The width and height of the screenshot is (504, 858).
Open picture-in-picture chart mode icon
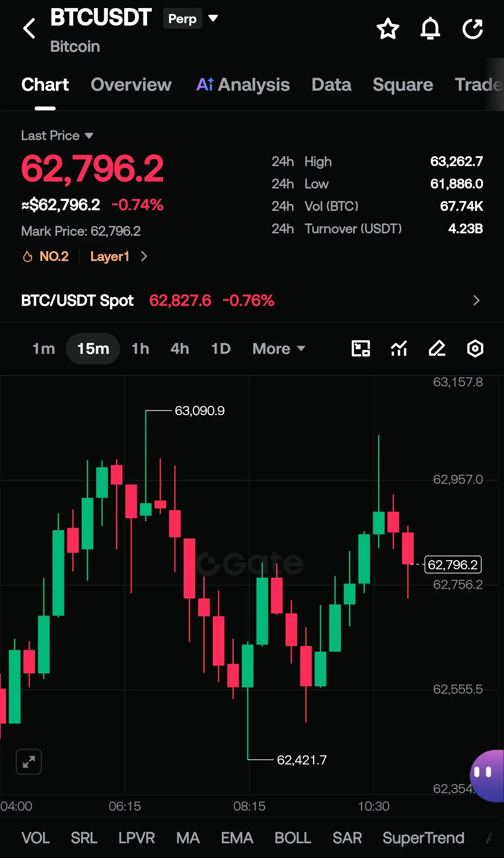point(360,349)
